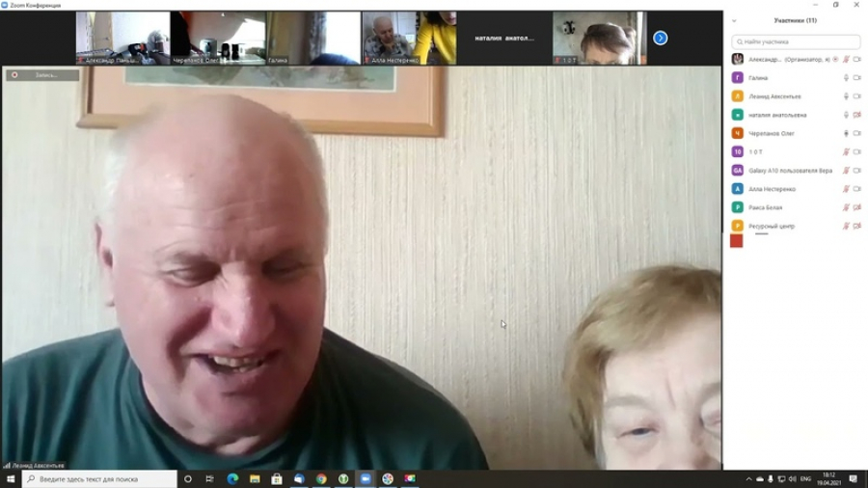Click the Найти участника search field
The height and width of the screenshot is (488, 868).
[795, 41]
